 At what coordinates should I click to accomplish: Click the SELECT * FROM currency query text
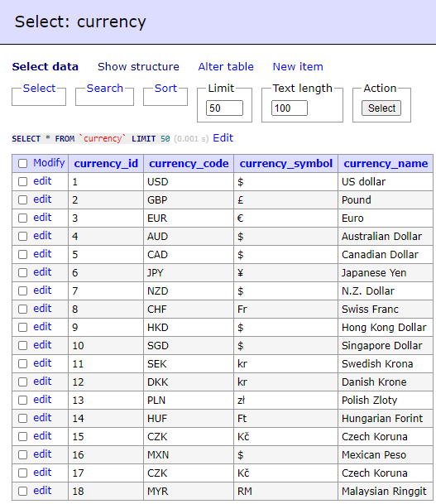(x=91, y=139)
